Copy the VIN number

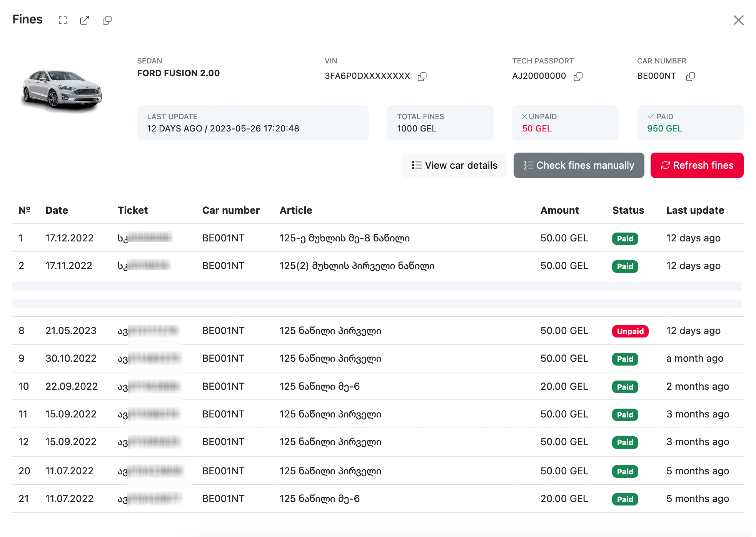[422, 76]
